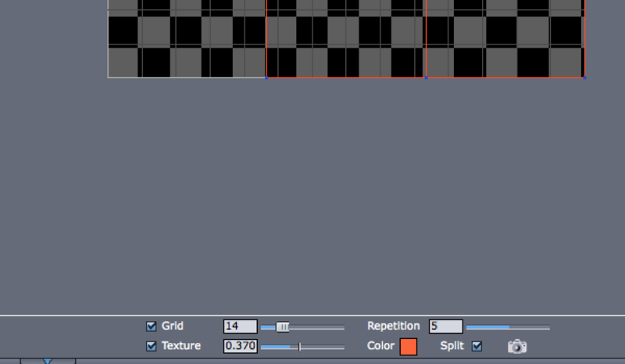625x364 pixels.
Task: Click the Texture value field showing 0.370
Action: (x=241, y=346)
